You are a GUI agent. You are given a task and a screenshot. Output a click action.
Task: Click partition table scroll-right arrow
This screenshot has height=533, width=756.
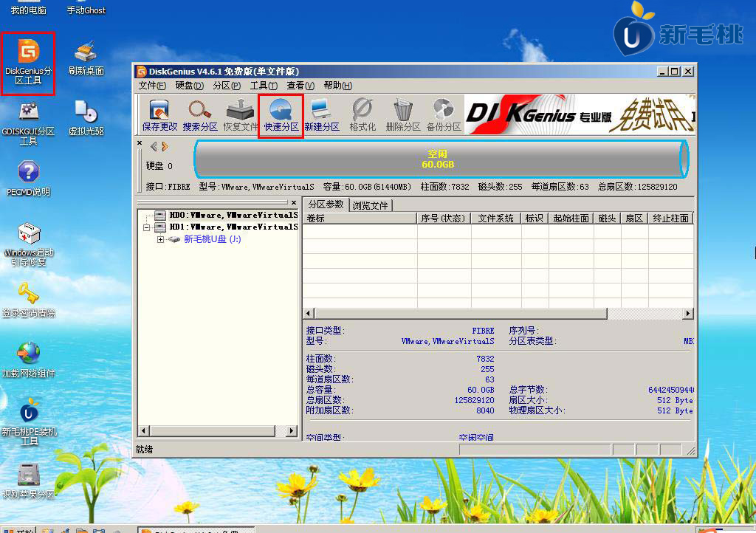tap(688, 313)
